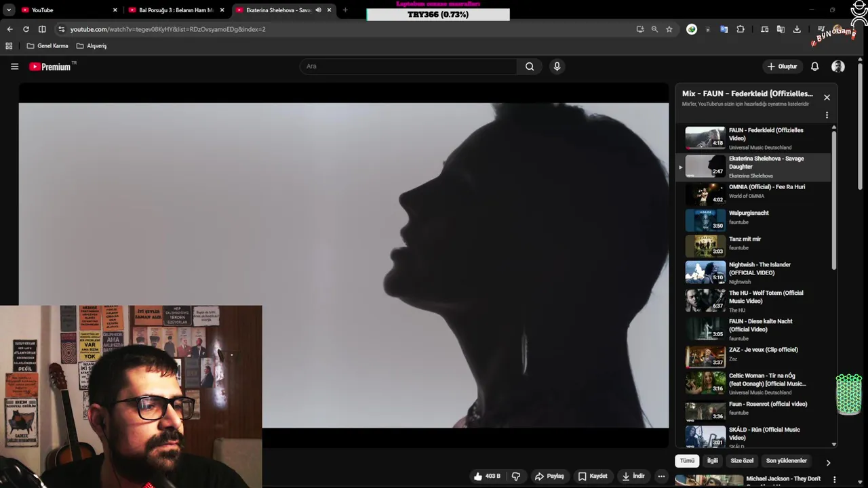868x488 pixels.
Task: Play Nightwish - The Islander from playlist
Action: pyautogui.click(x=753, y=272)
